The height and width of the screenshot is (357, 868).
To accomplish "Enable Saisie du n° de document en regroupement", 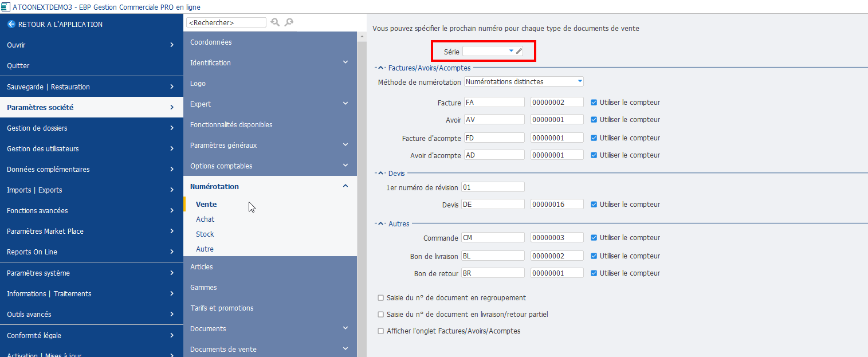I will [381, 298].
